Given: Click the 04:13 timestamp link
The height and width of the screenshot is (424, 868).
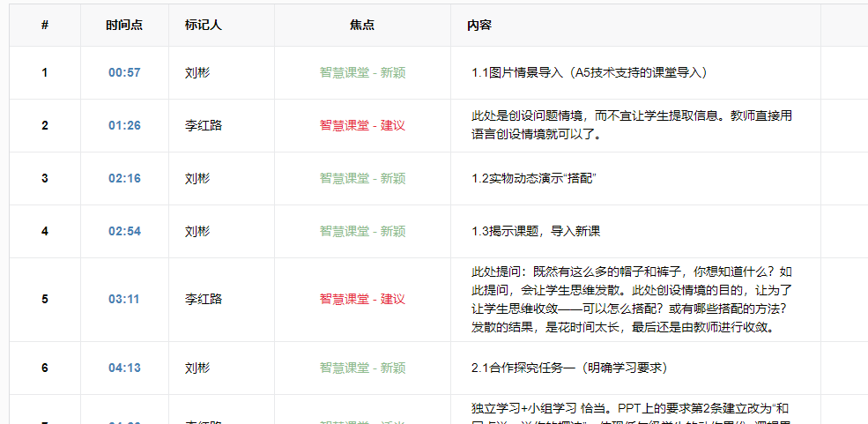Looking at the screenshot, I should (x=124, y=368).
